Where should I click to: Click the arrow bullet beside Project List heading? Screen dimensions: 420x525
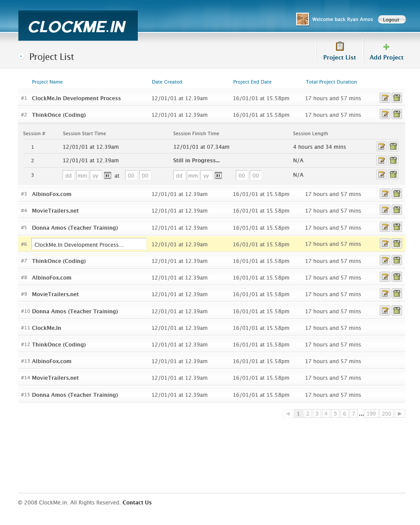click(x=21, y=56)
